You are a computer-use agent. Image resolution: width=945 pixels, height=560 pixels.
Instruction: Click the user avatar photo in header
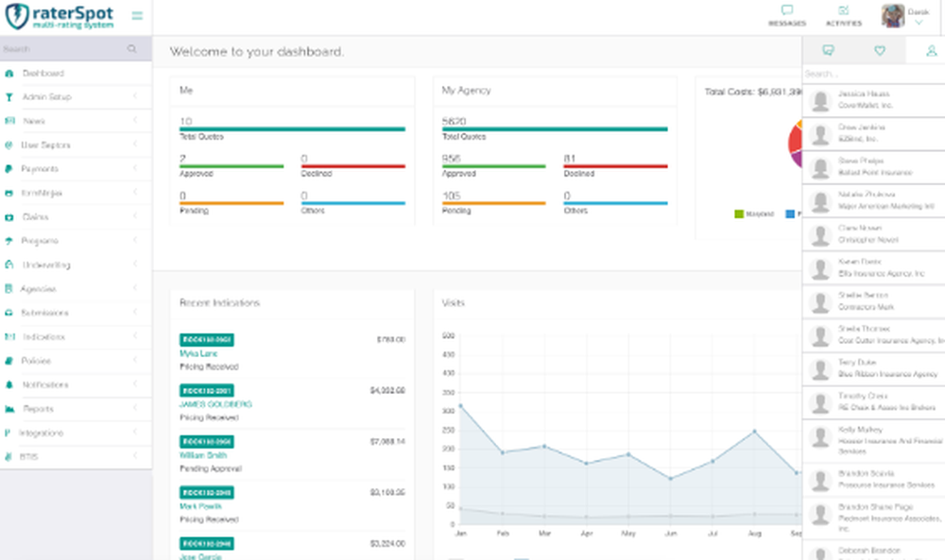click(x=893, y=16)
